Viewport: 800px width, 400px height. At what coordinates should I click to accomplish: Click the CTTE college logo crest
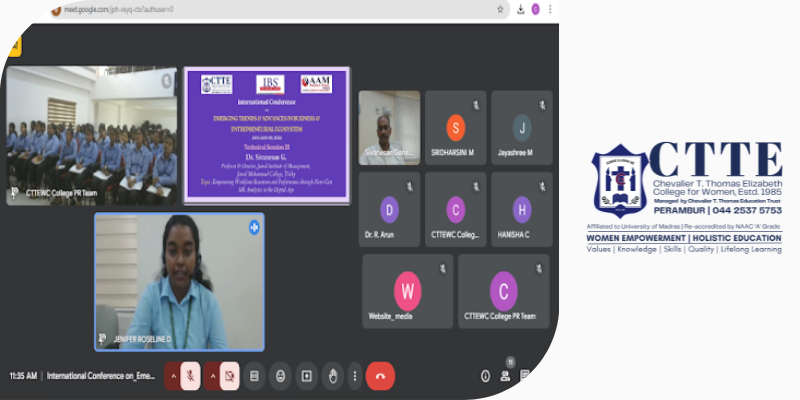(x=620, y=181)
